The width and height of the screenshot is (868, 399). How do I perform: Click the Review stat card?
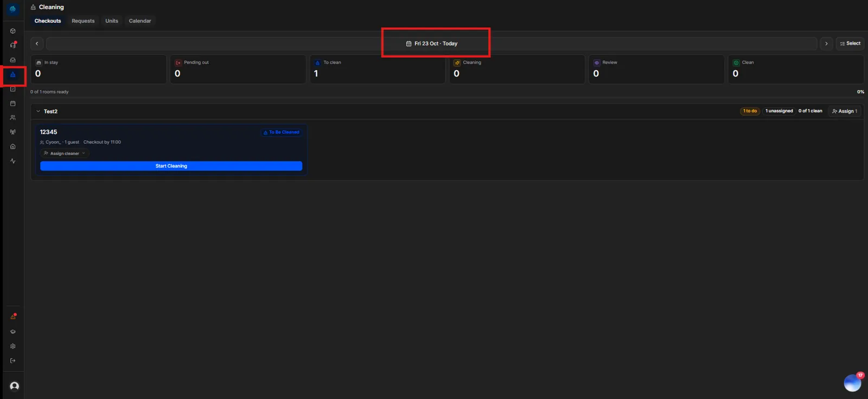point(656,69)
